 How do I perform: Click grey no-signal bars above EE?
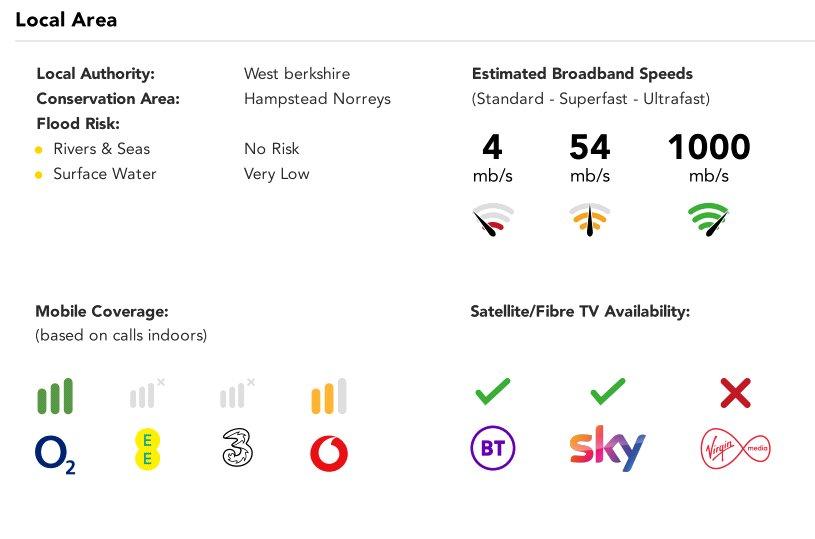click(147, 393)
